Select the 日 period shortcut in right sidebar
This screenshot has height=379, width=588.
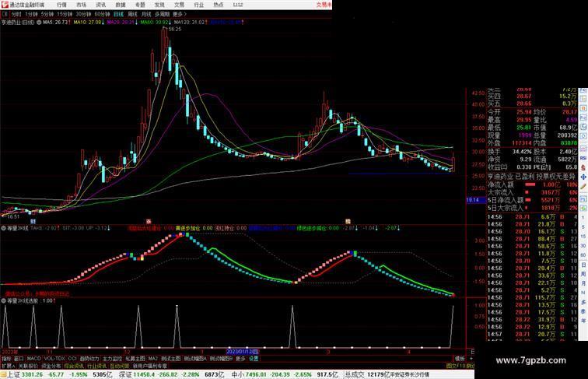pyautogui.click(x=583, y=265)
